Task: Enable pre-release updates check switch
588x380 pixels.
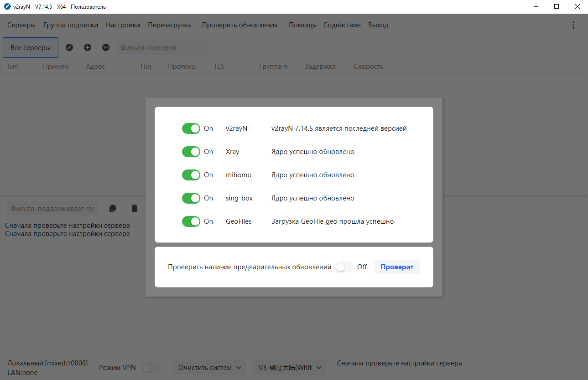Action: 344,267
